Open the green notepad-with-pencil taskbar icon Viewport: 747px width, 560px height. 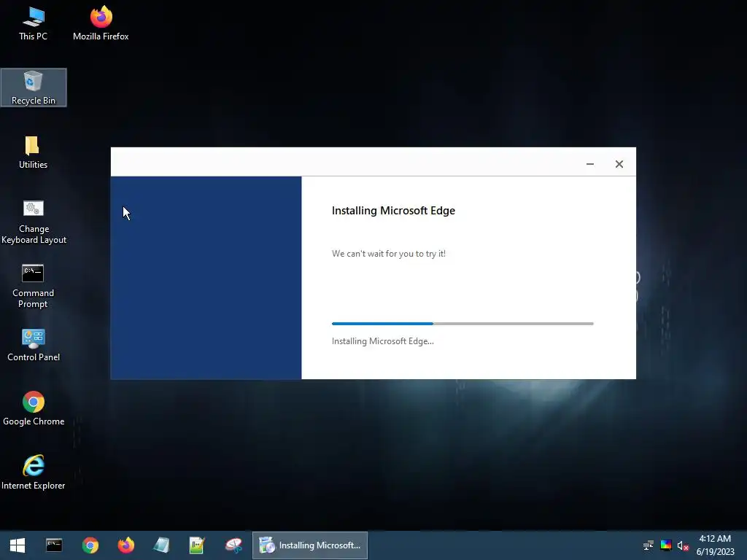(197, 545)
